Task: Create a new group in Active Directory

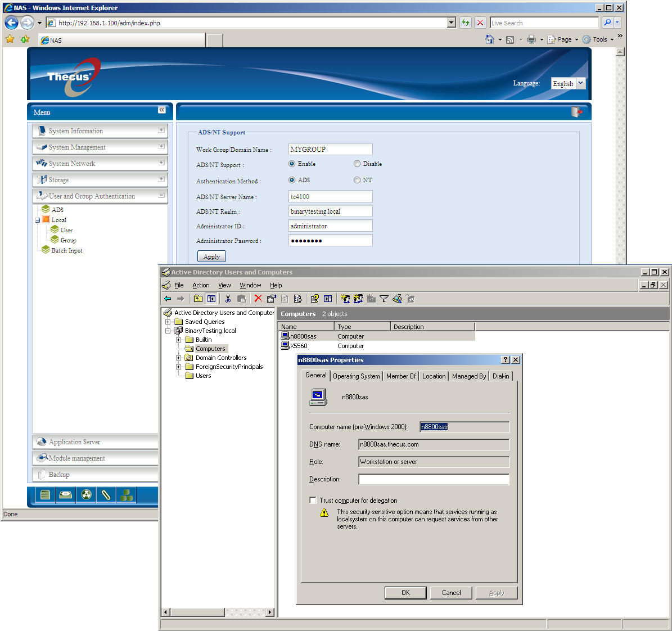Action: [x=359, y=299]
